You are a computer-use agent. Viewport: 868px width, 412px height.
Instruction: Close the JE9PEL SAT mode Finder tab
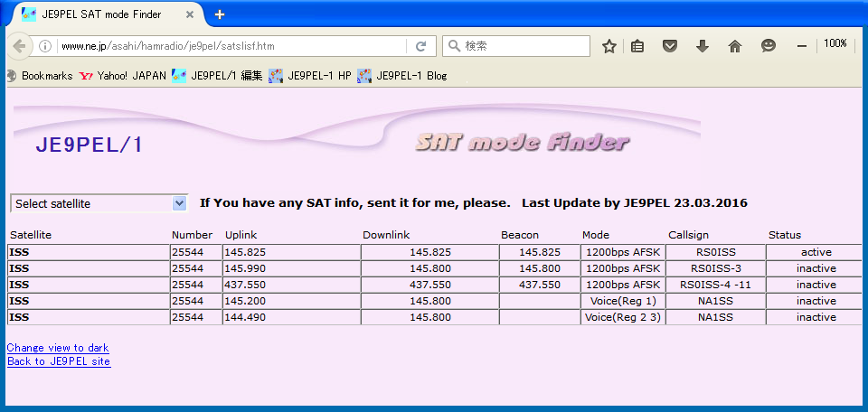(x=190, y=14)
